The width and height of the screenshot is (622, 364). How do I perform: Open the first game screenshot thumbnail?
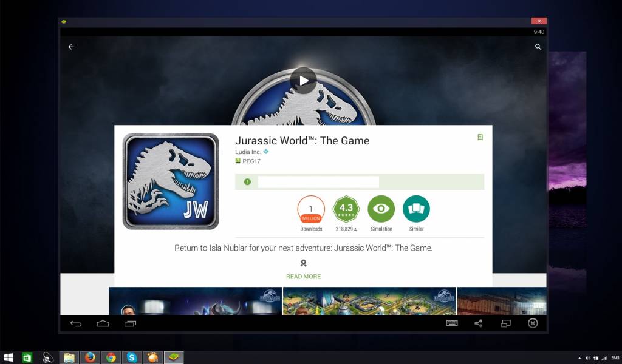(x=195, y=301)
